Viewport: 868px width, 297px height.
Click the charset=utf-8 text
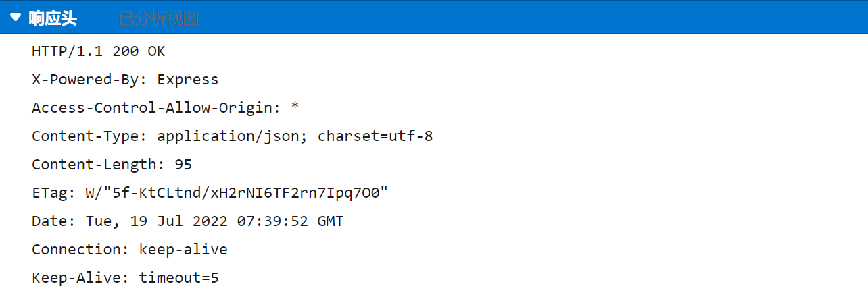click(x=375, y=136)
